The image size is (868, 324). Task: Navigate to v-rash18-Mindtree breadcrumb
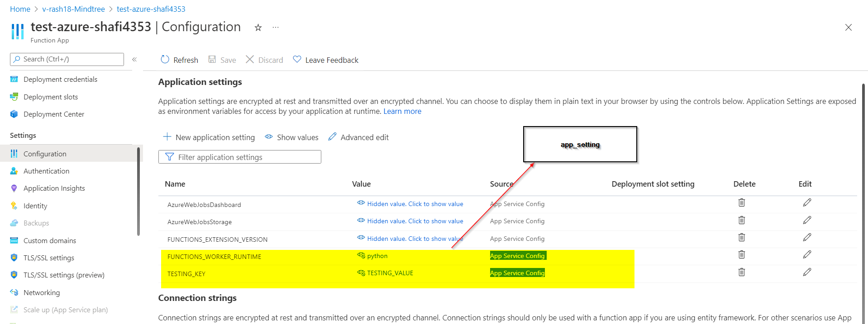point(73,9)
